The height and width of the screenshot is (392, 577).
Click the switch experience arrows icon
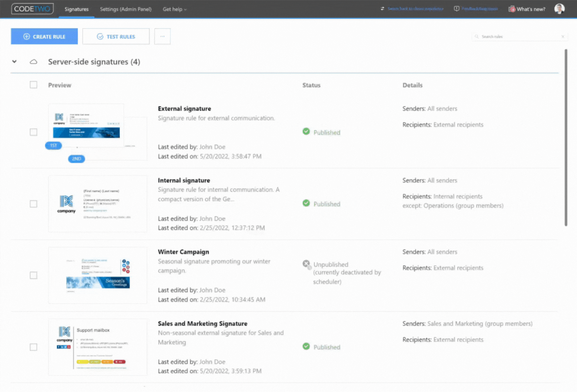click(x=382, y=9)
